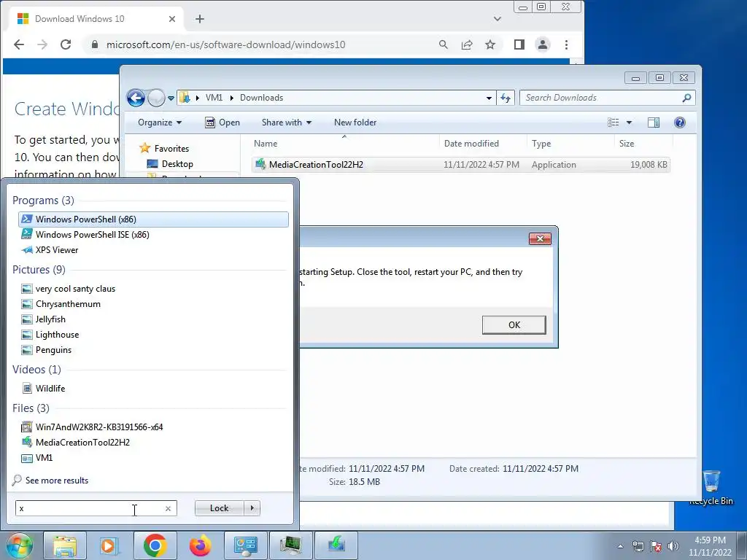Open the Lighthouse picture result
The height and width of the screenshot is (560, 747).
point(50,334)
